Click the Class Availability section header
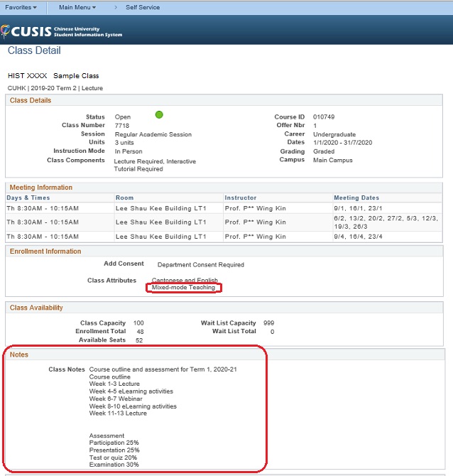453x476 pixels. tap(36, 308)
